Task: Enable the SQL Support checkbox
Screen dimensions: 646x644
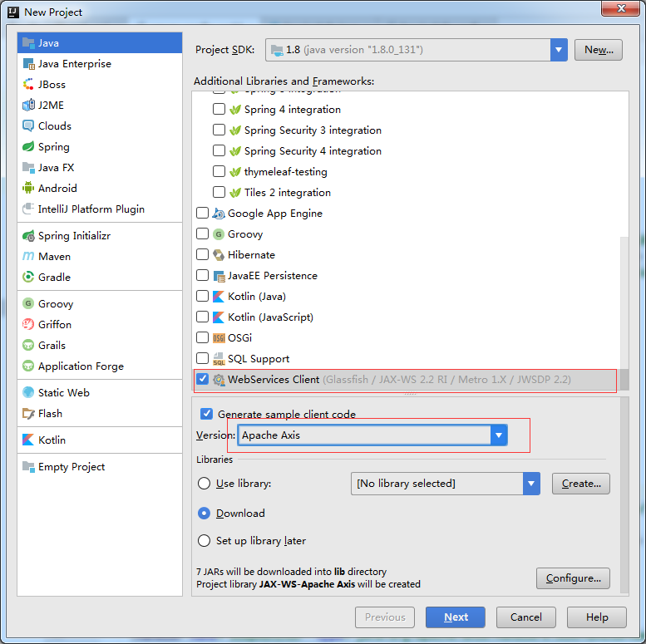Action: click(202, 358)
